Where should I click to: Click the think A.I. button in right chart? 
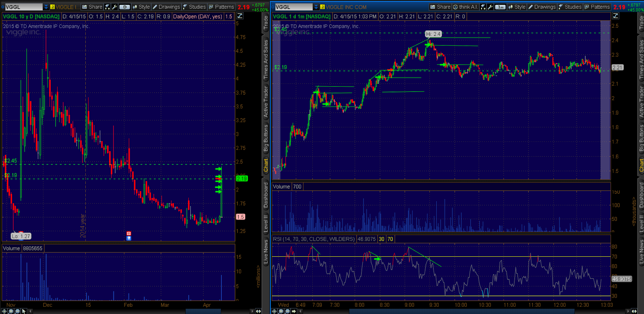click(466, 7)
